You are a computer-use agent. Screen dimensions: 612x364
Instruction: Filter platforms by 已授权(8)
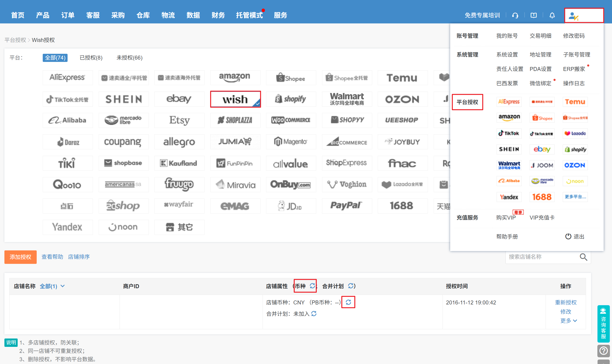tap(91, 58)
